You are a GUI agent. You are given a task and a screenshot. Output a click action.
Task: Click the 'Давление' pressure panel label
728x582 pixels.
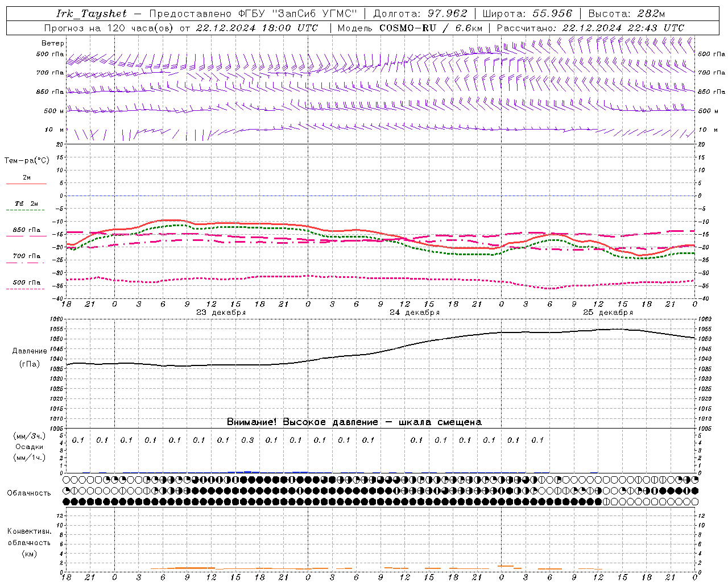30,351
